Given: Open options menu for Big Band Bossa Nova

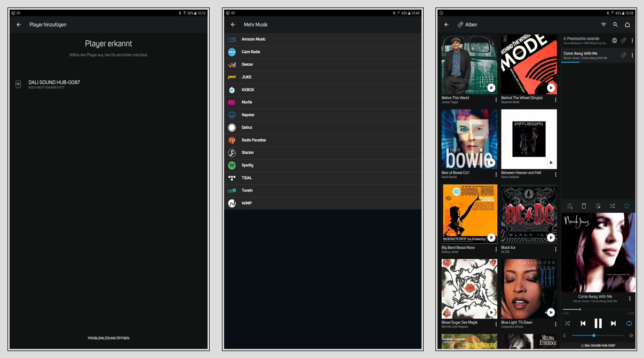Looking at the screenshot, I should [x=496, y=249].
